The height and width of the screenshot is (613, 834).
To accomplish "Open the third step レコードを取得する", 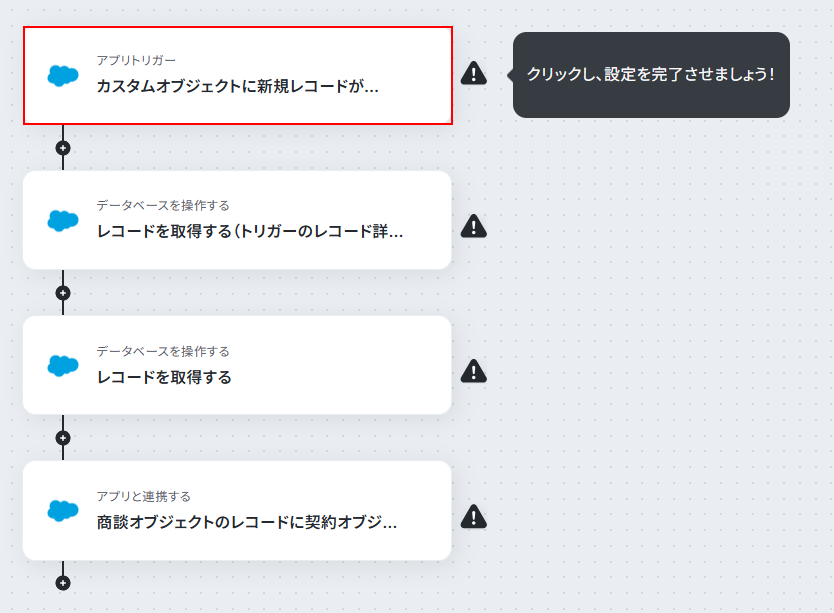I will [237, 366].
